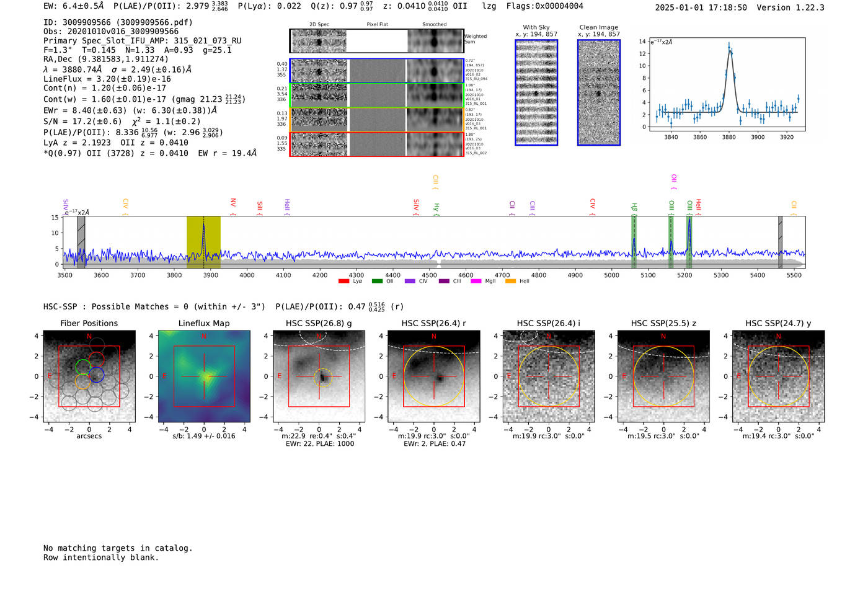868x591 pixels.
Task: Click 'No matching targets in catalog.' text
Action: [118, 548]
